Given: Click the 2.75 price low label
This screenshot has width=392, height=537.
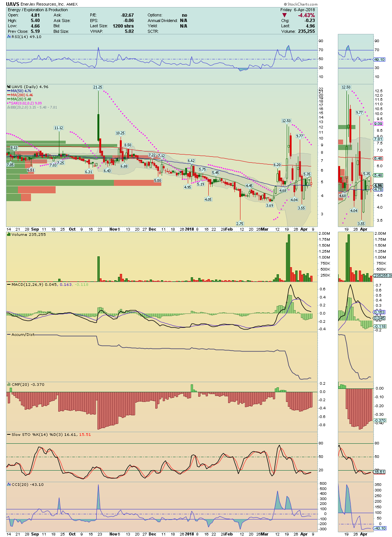Looking at the screenshot, I should click(240, 224).
